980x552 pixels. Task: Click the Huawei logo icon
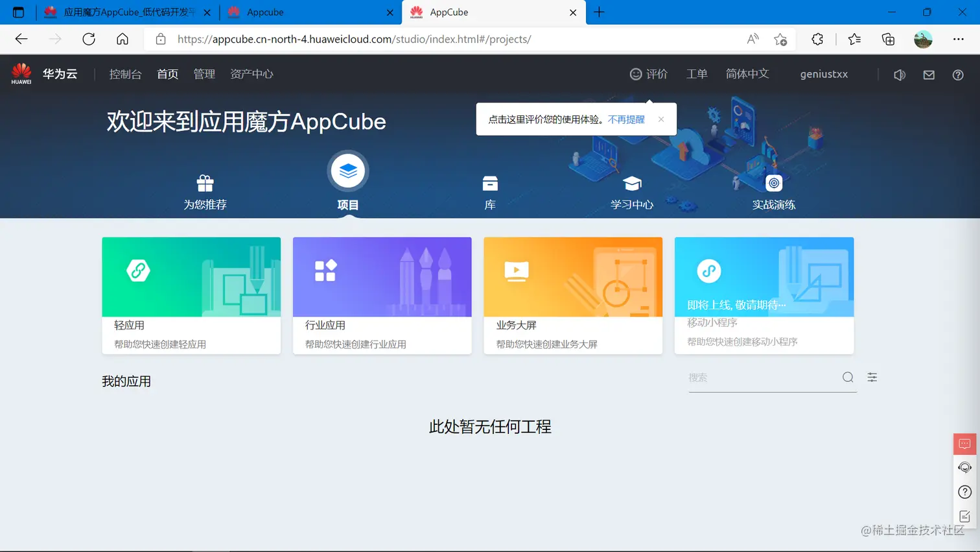click(21, 73)
